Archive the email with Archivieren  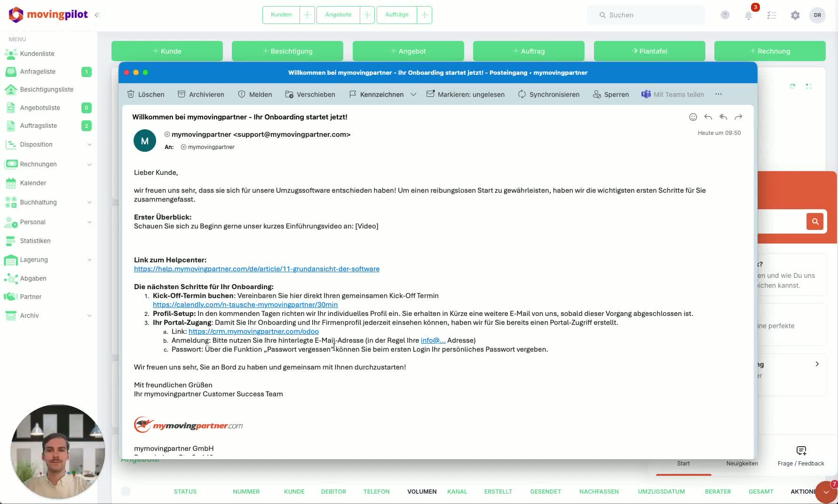pos(201,94)
